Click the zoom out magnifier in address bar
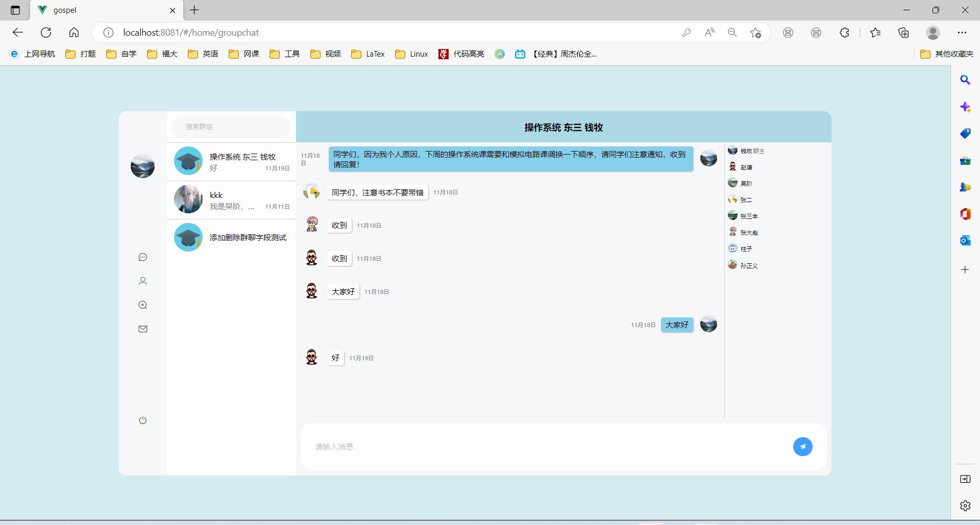 (x=732, y=33)
